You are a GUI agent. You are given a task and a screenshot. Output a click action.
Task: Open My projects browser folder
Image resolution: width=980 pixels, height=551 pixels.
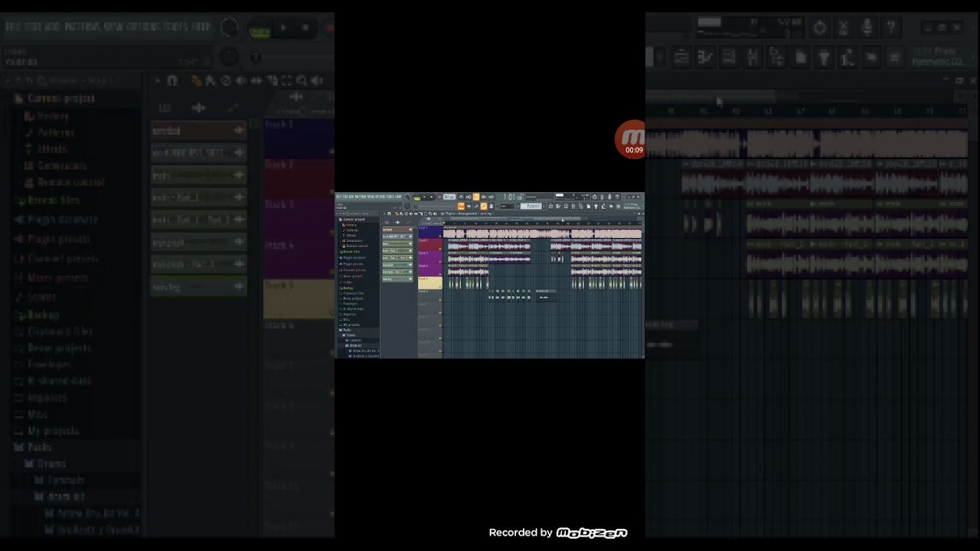(351, 324)
